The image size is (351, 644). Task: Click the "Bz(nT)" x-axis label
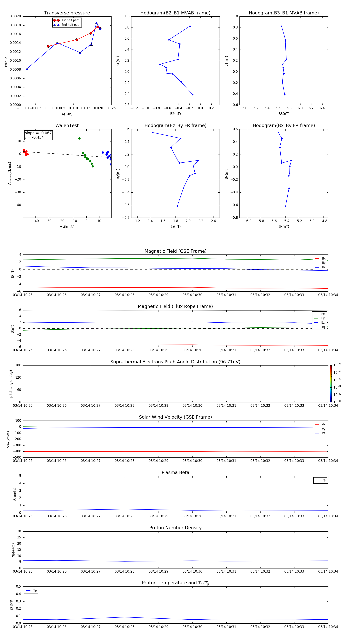tap(175, 227)
